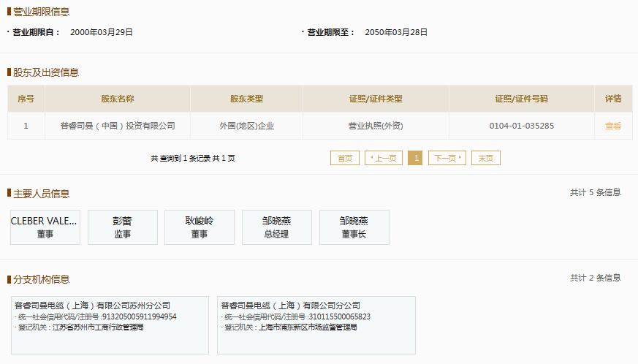Screen dimensions: 638x364
Task: Click the 序号 column header
Action: pyautogui.click(x=26, y=99)
